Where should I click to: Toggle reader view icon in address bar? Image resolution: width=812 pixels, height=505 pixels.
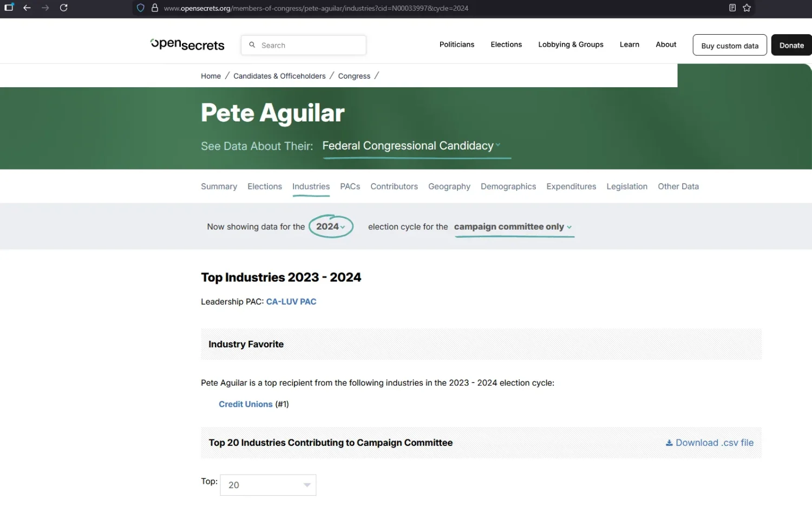click(x=732, y=8)
